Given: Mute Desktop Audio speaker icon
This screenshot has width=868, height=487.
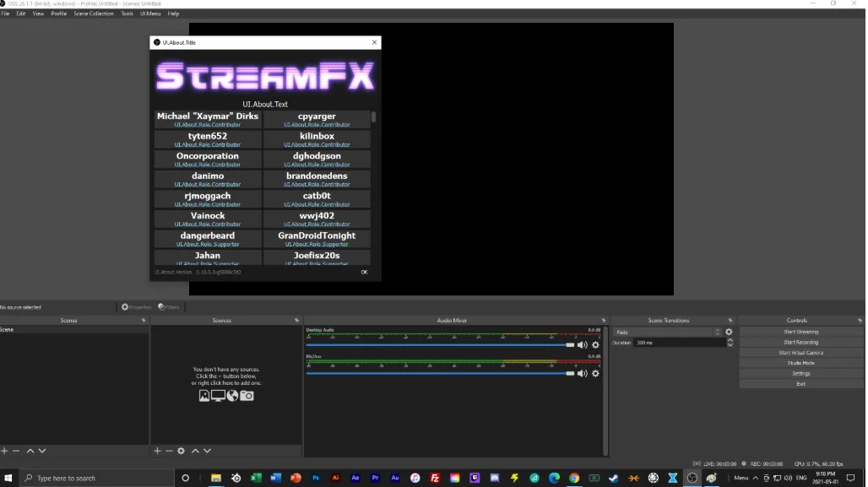Looking at the screenshot, I should (583, 344).
